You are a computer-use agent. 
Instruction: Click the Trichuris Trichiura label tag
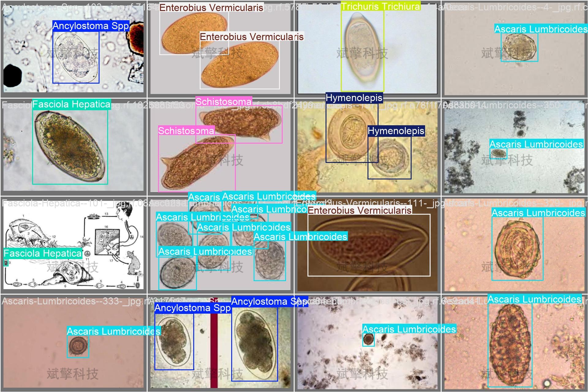[380, 6]
